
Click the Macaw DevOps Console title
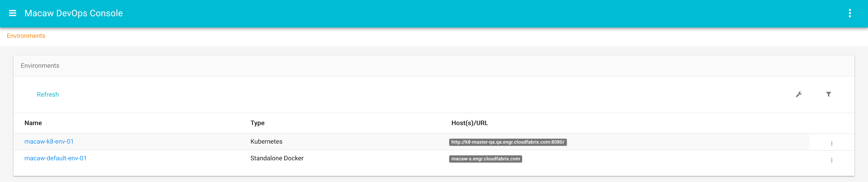click(x=74, y=13)
